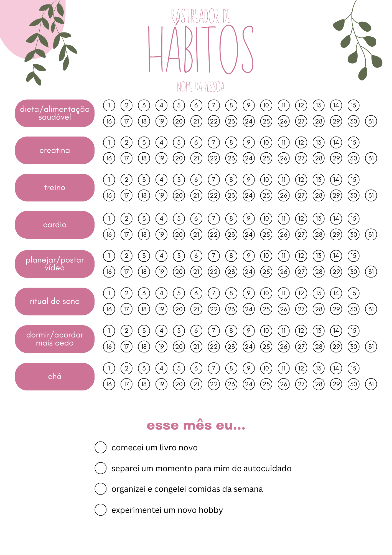Image resolution: width=392 pixels, height=555 pixels.
Task: Tick day 10 for dormir/acordar mais cedo
Action: (x=266, y=331)
